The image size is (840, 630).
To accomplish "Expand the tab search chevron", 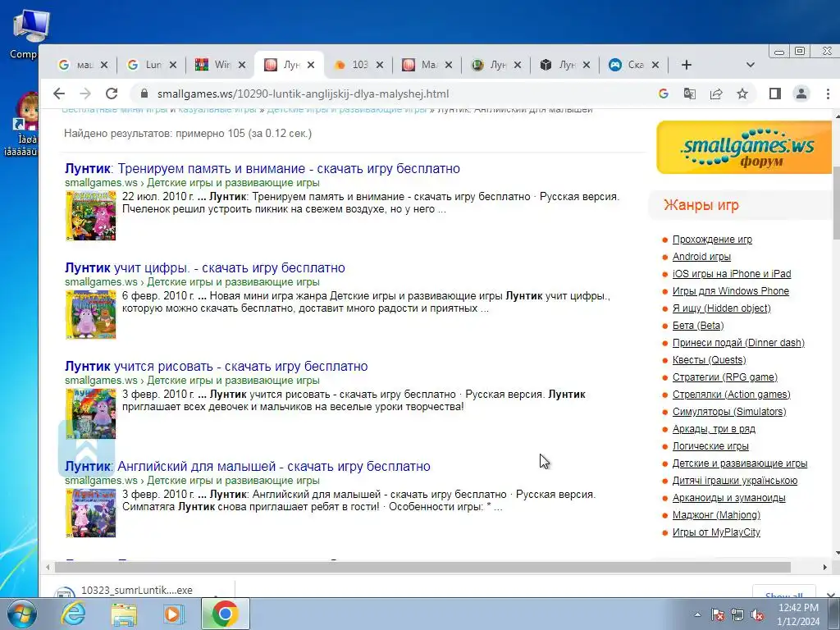I will coord(750,65).
